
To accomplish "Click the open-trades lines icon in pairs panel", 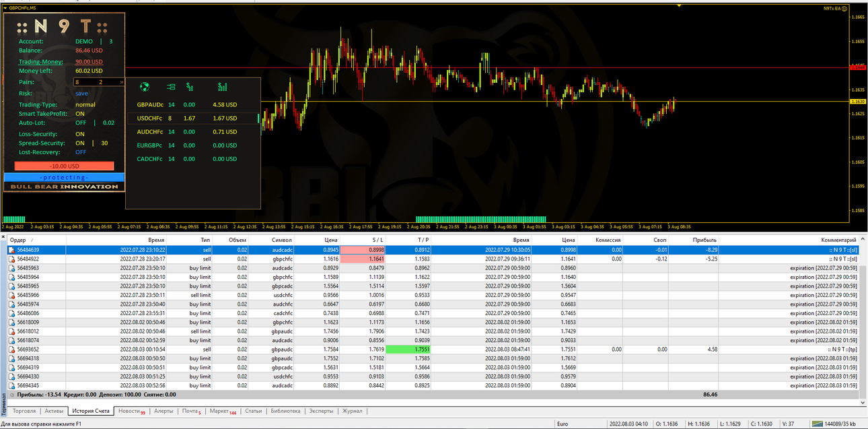I will [171, 87].
